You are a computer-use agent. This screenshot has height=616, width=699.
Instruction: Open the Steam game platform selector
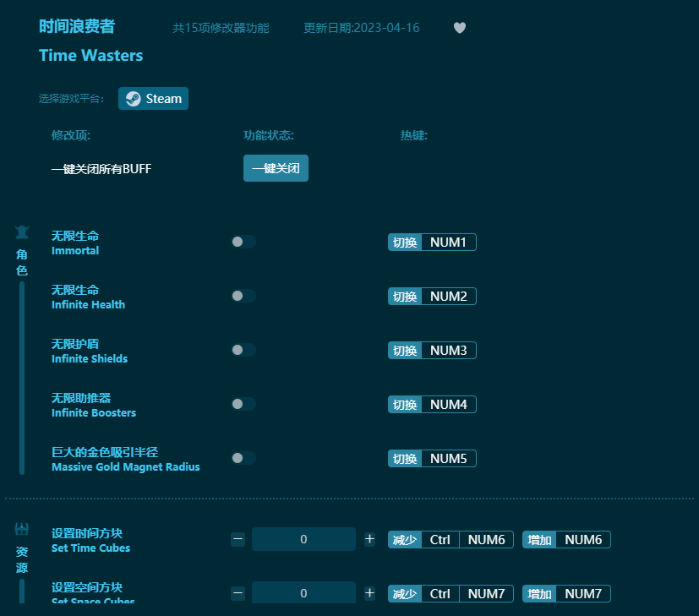tap(153, 98)
